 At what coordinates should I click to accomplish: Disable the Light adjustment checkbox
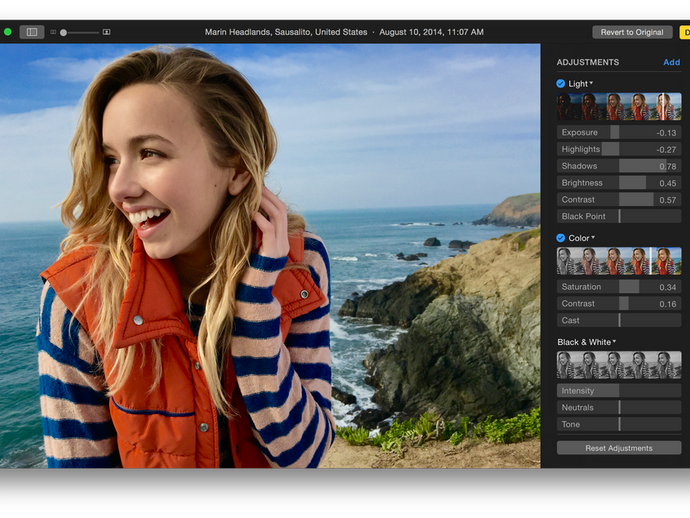[x=561, y=84]
